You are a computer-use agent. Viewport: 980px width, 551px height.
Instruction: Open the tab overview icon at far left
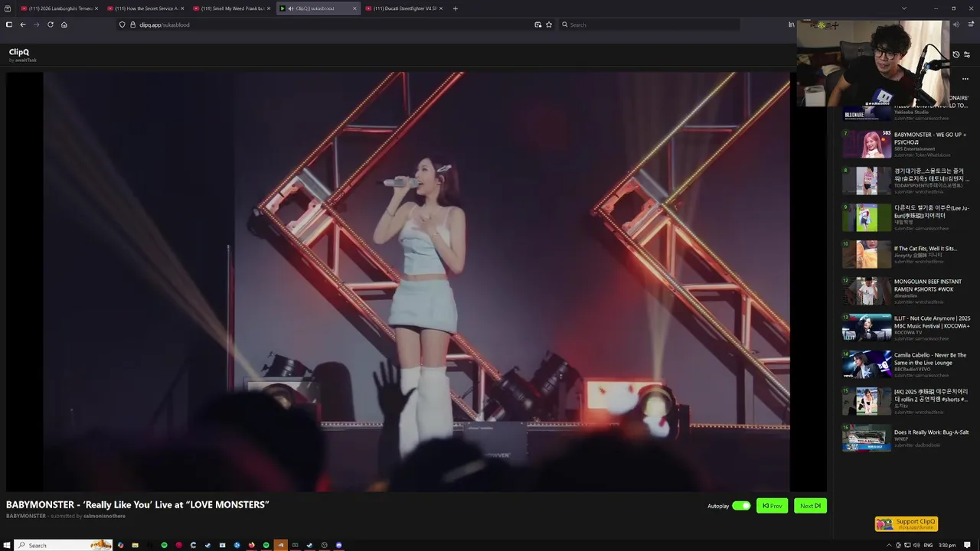[8, 8]
